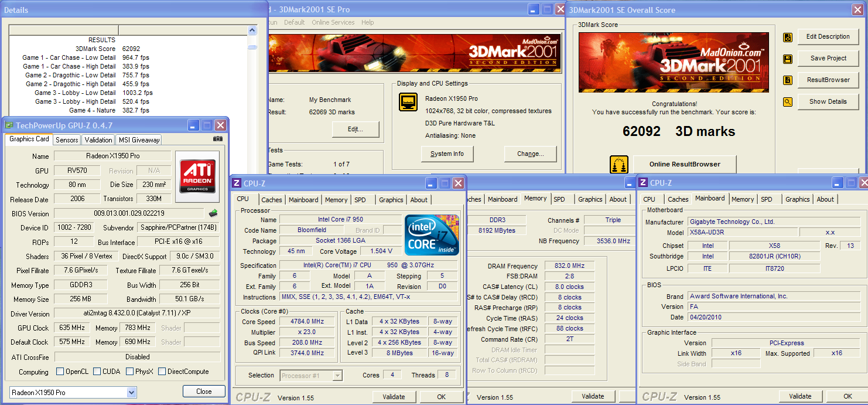Open the SPD tab in the CPU-Z CPU window
Viewport: 868px width, 405px height.
click(x=360, y=200)
